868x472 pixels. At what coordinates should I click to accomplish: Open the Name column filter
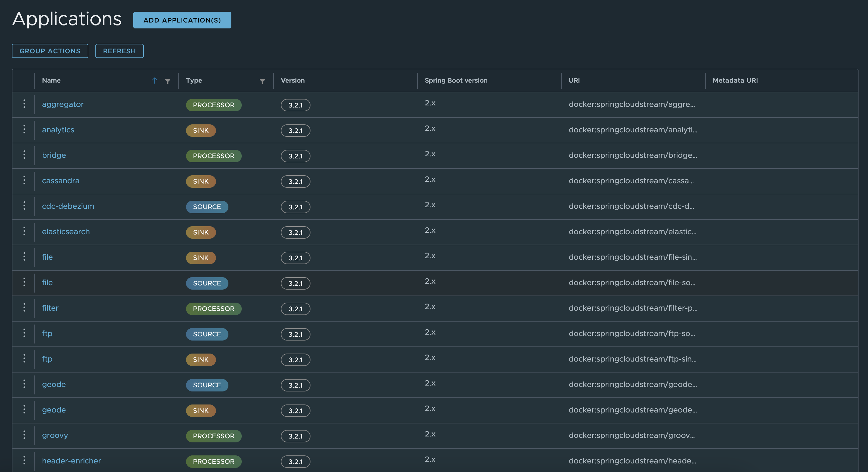pyautogui.click(x=167, y=81)
